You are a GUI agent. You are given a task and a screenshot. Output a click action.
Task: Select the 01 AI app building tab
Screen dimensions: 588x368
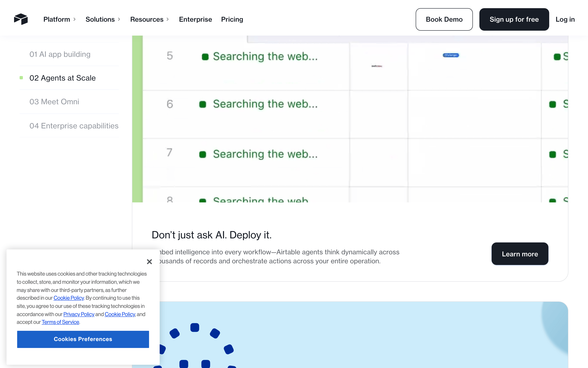pyautogui.click(x=60, y=54)
